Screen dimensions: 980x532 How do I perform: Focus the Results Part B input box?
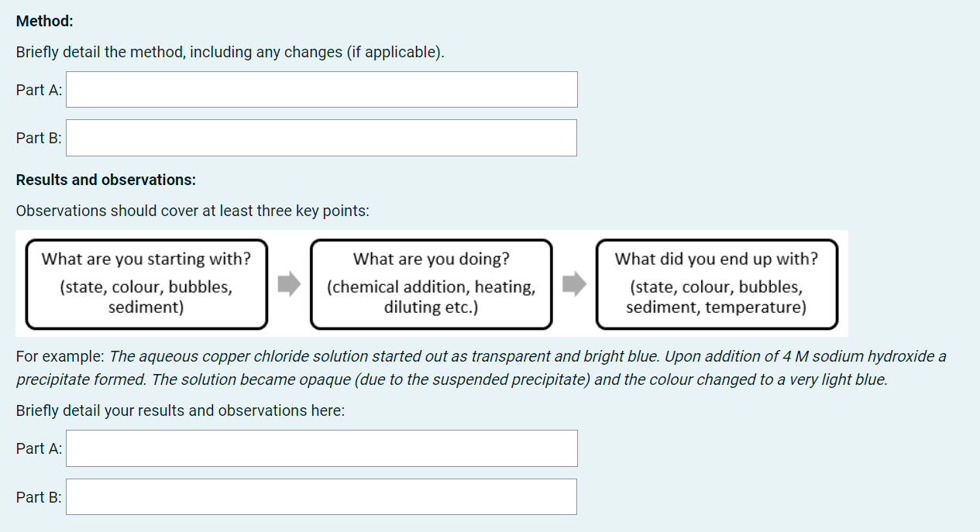[x=322, y=496]
